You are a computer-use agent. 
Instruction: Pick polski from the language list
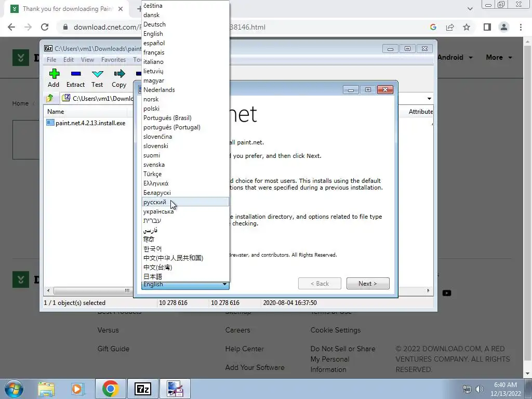pyautogui.click(x=185, y=109)
